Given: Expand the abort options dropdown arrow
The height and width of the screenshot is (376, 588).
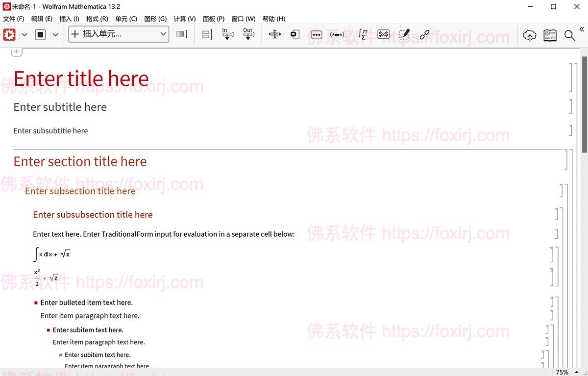Looking at the screenshot, I should (x=55, y=35).
